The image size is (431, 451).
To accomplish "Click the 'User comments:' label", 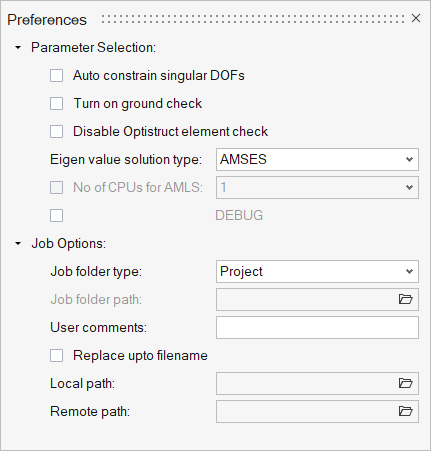I will click(98, 327).
